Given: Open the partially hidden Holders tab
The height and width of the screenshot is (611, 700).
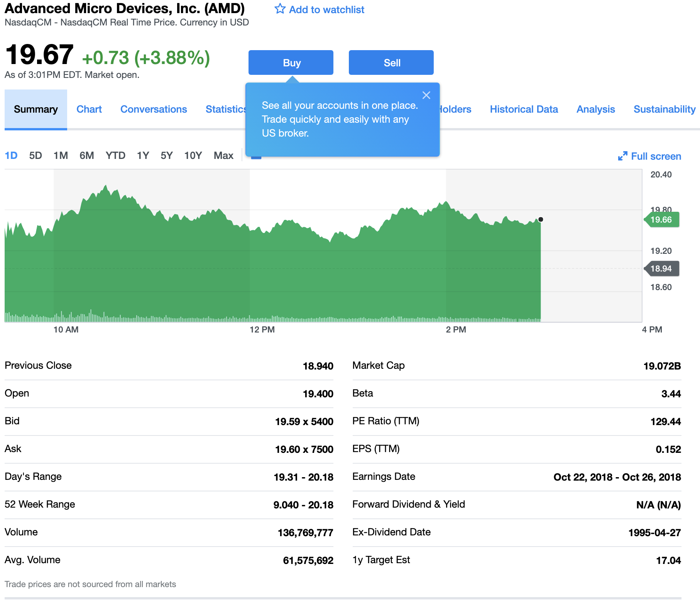Looking at the screenshot, I should pyautogui.click(x=456, y=110).
